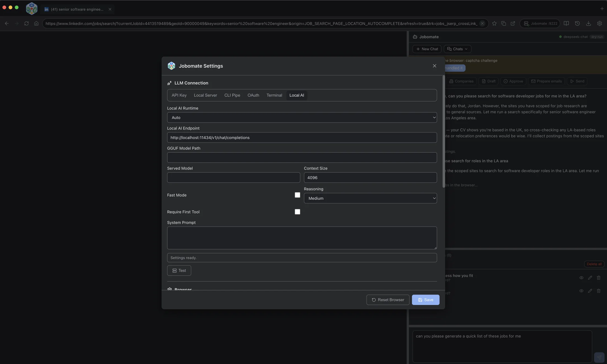Switch to the Local Server tab
The image size is (607, 364).
coord(205,95)
